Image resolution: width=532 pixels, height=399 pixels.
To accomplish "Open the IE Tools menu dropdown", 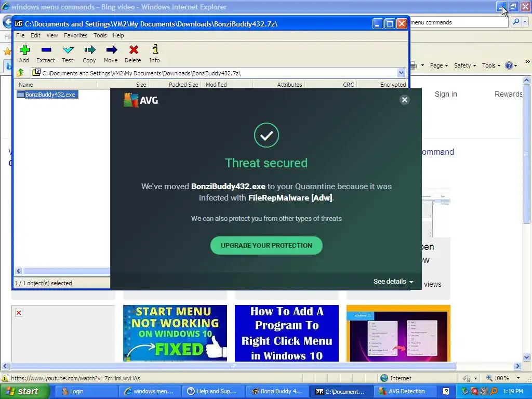I will tap(491, 65).
